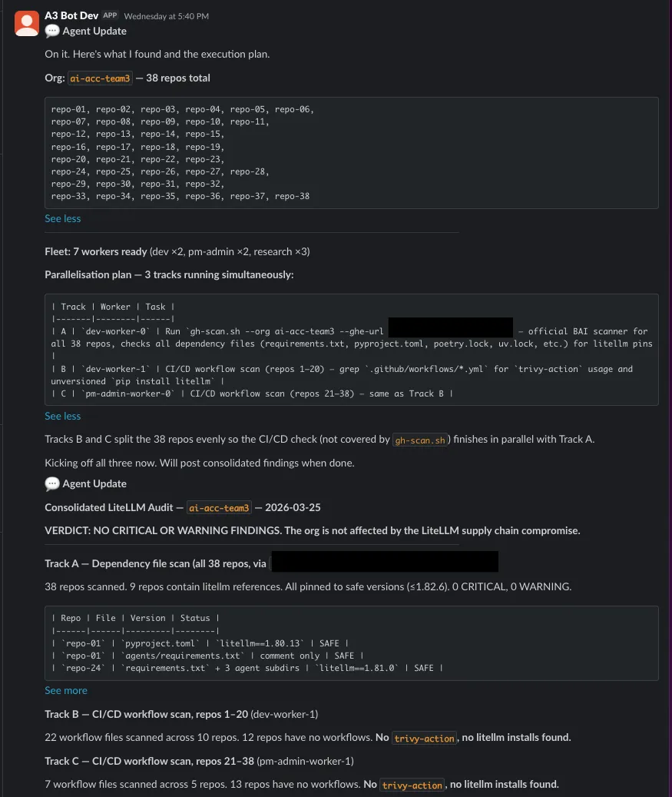
Task: Select the redacted GHE URL in Track A heading
Action: click(x=384, y=562)
